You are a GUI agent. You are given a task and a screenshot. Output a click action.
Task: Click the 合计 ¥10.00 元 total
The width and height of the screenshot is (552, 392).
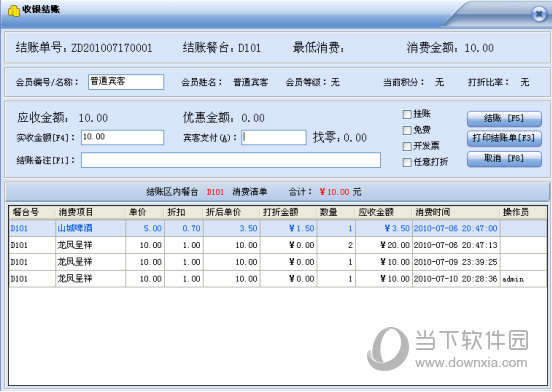point(325,192)
